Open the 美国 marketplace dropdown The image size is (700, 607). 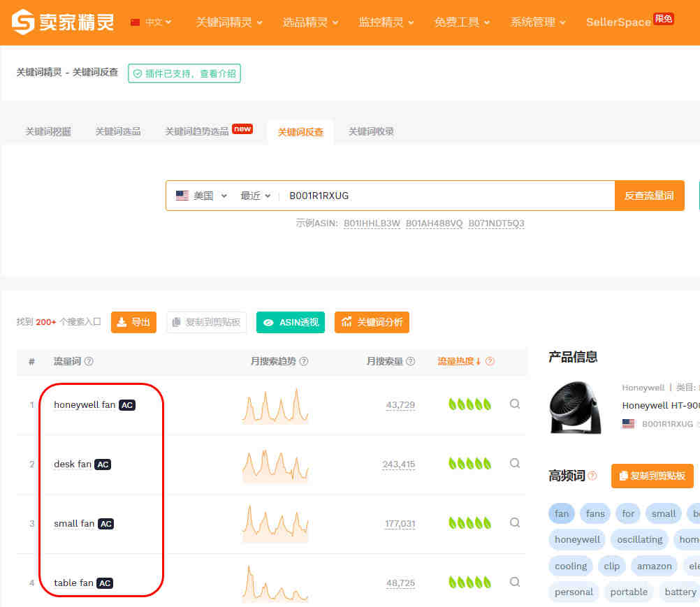[x=202, y=196]
